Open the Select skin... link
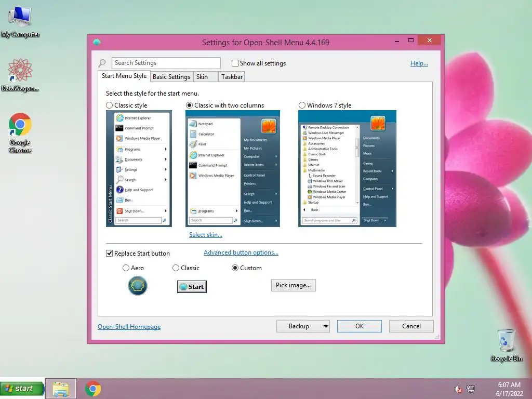The image size is (532, 399). pyautogui.click(x=206, y=235)
